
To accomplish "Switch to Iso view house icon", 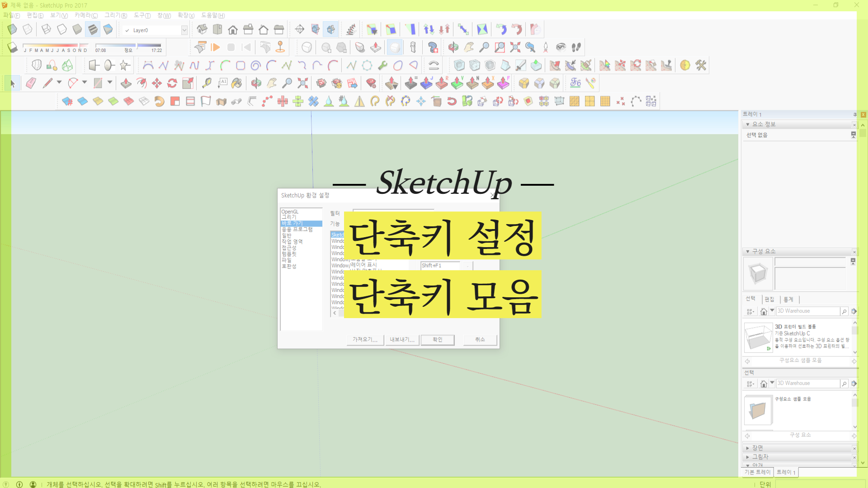I will 202,30.
